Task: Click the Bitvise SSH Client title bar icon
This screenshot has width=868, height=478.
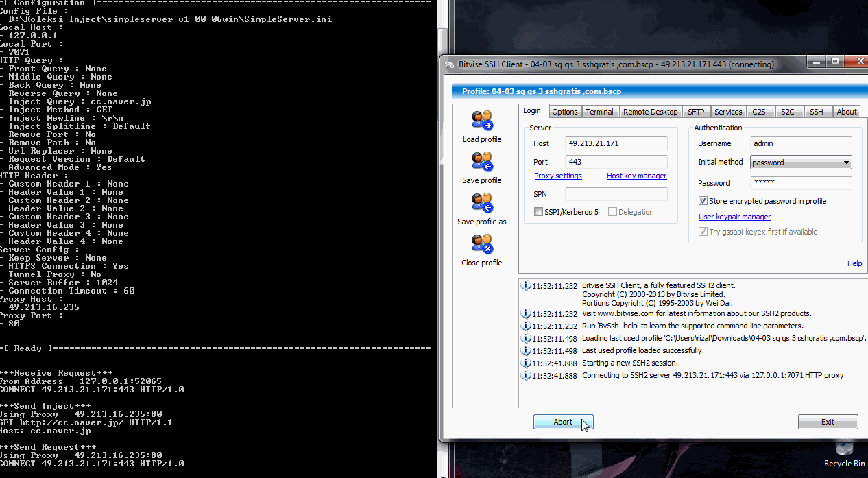Action: pyautogui.click(x=449, y=64)
